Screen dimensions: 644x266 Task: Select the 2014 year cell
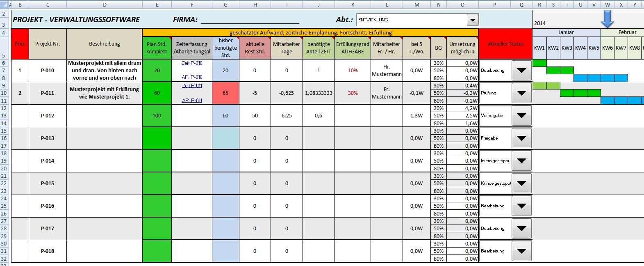point(539,23)
